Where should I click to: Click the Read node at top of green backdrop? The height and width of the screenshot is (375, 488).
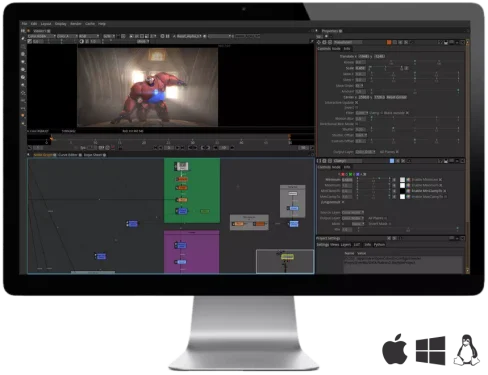pyautogui.click(x=182, y=166)
